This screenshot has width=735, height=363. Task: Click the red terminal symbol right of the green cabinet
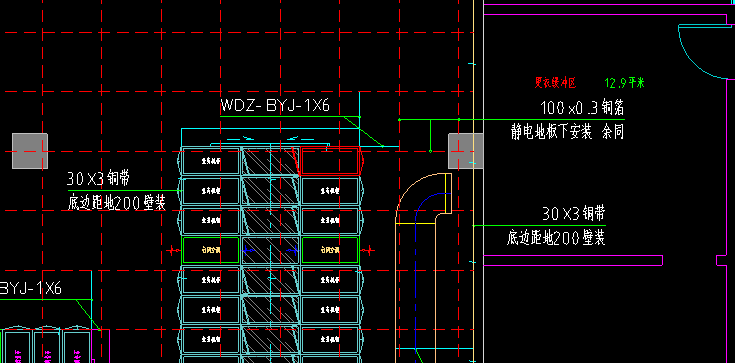coord(368,251)
